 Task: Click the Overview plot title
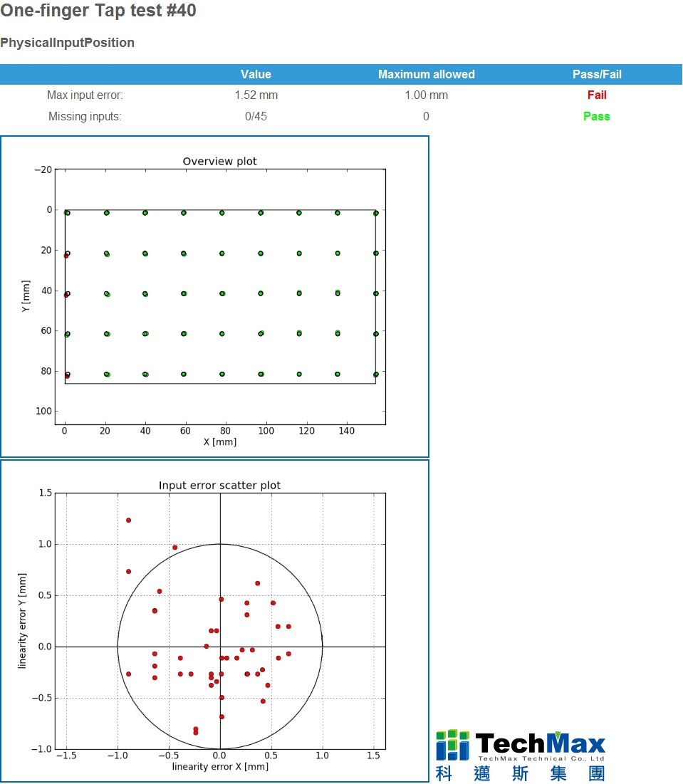click(x=219, y=161)
